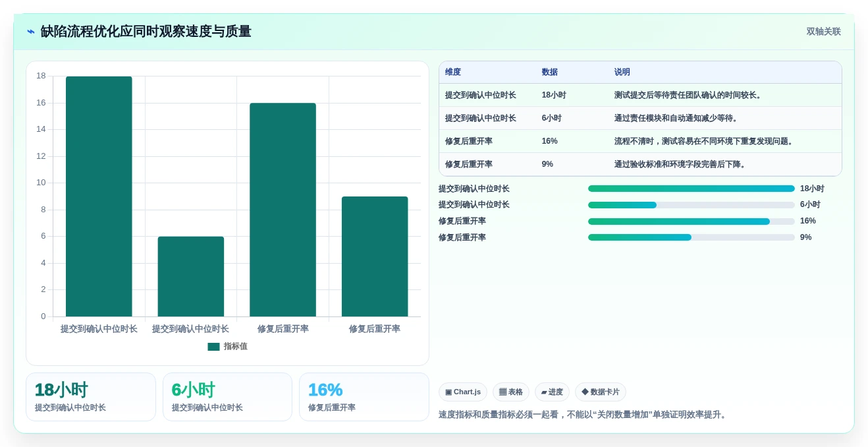Click the chart bar reaching value 9
Viewport: 868px width, 447px height.
click(x=375, y=256)
